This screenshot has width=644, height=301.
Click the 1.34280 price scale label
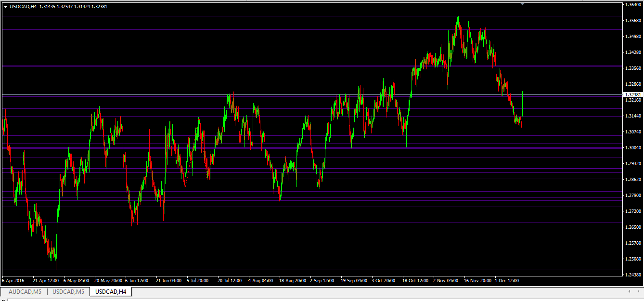coord(632,52)
